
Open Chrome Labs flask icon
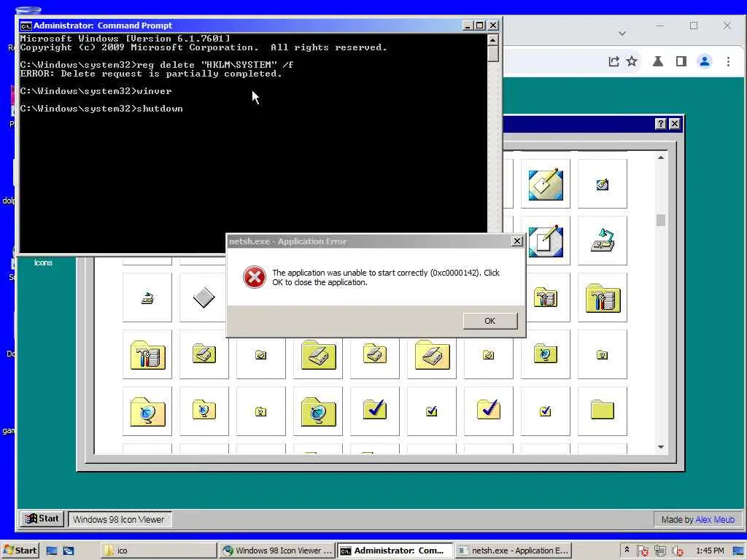click(x=658, y=61)
